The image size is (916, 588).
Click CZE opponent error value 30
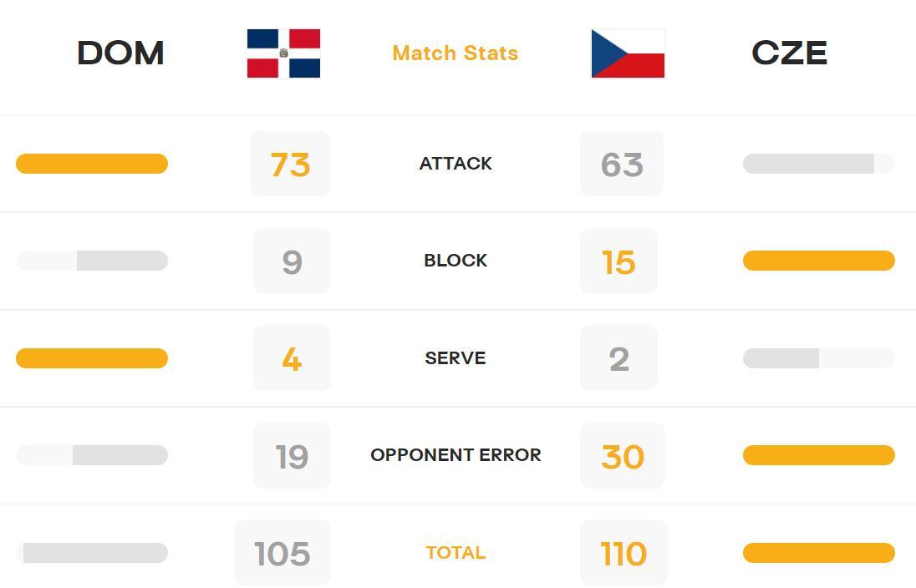pyautogui.click(x=622, y=455)
